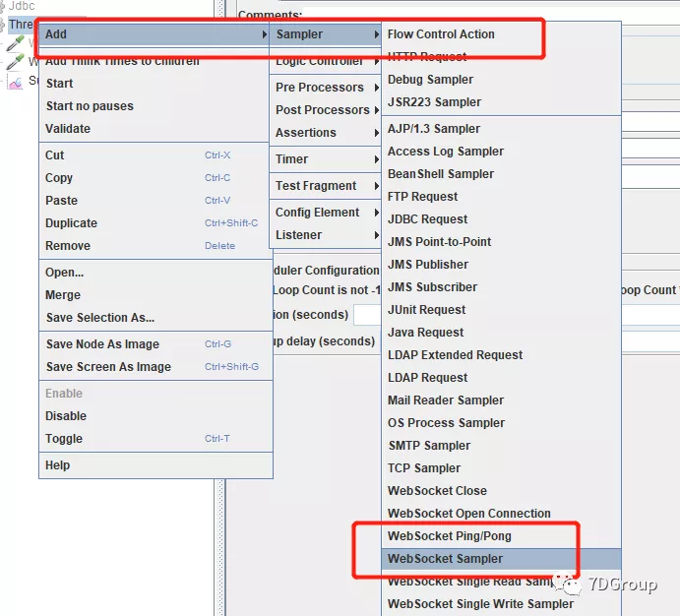Choose Debug Sampler
This screenshot has height=616, width=680.
point(430,80)
